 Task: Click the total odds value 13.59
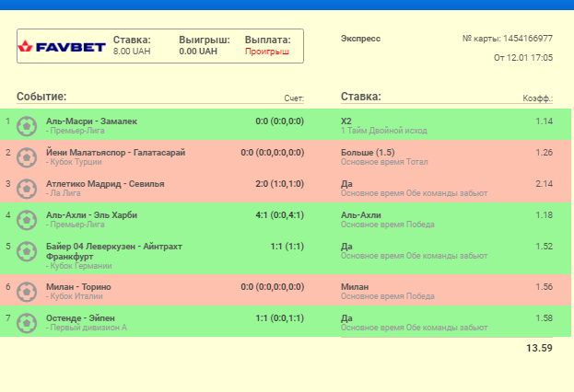pos(539,348)
